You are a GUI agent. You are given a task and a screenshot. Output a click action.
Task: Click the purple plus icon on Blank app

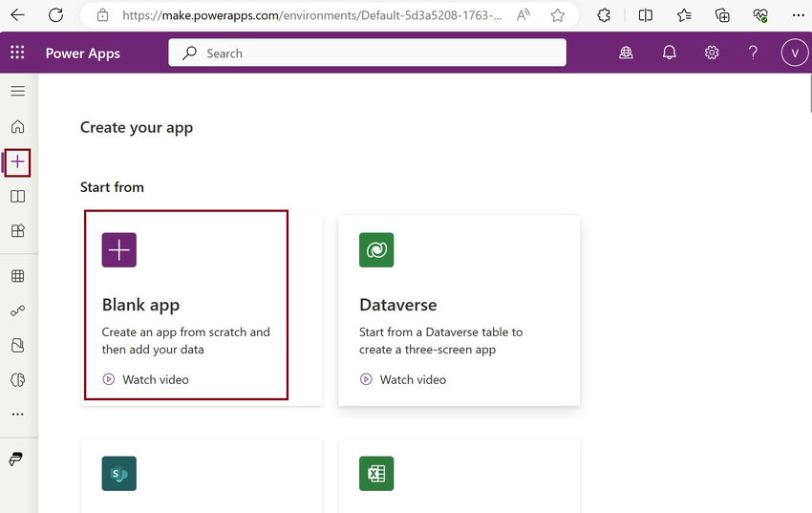click(119, 250)
